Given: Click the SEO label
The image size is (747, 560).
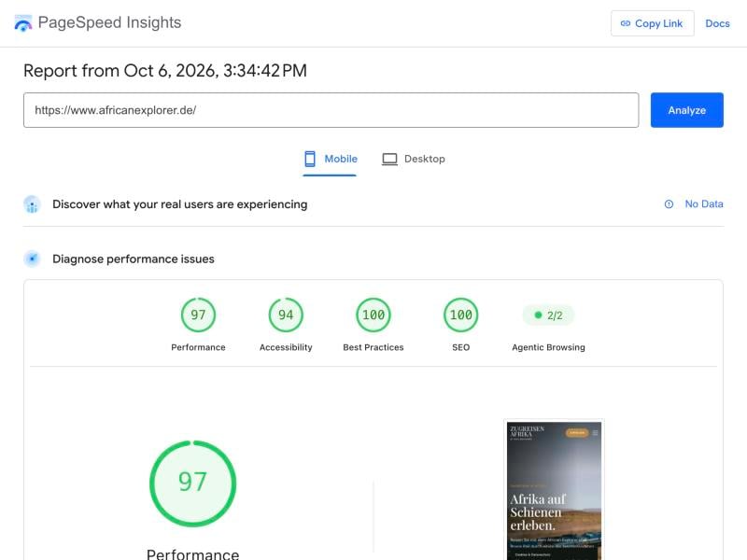Looking at the screenshot, I should pyautogui.click(x=460, y=347).
